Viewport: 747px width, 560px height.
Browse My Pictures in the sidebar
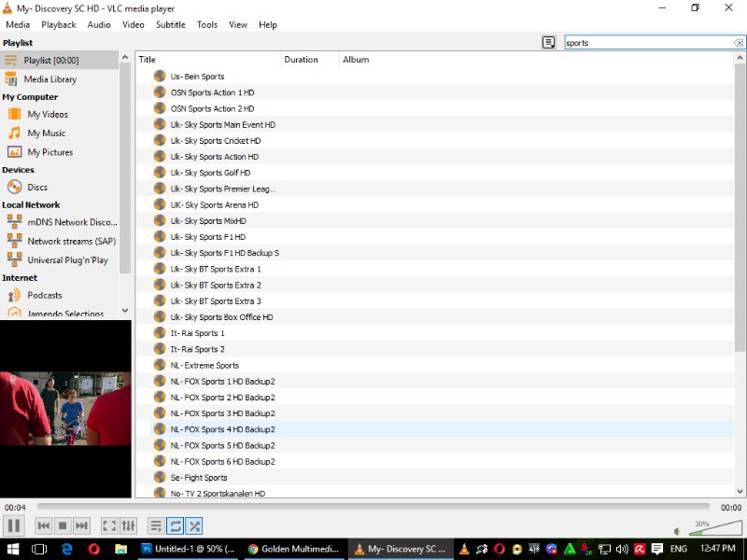[59, 152]
